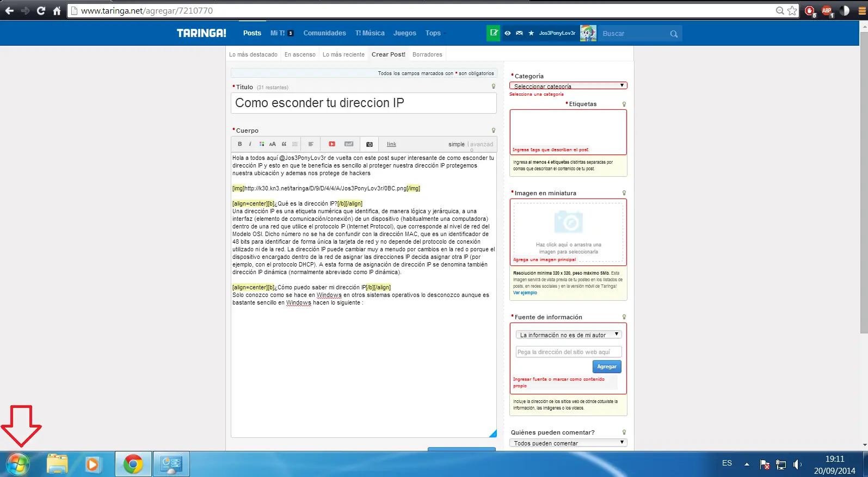
Task: Insert SWF flash content icon
Action: tap(349, 144)
